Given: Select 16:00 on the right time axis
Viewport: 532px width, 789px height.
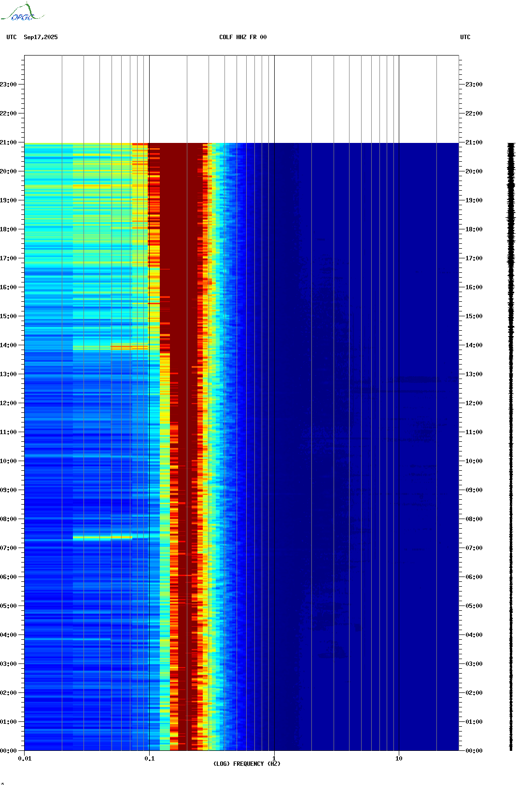Looking at the screenshot, I should tap(474, 287).
